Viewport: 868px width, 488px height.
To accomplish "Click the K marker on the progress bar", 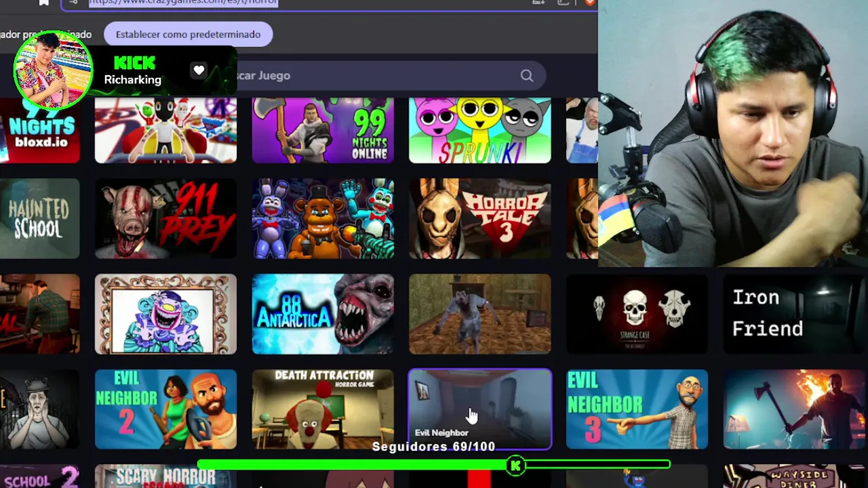I will click(x=515, y=465).
